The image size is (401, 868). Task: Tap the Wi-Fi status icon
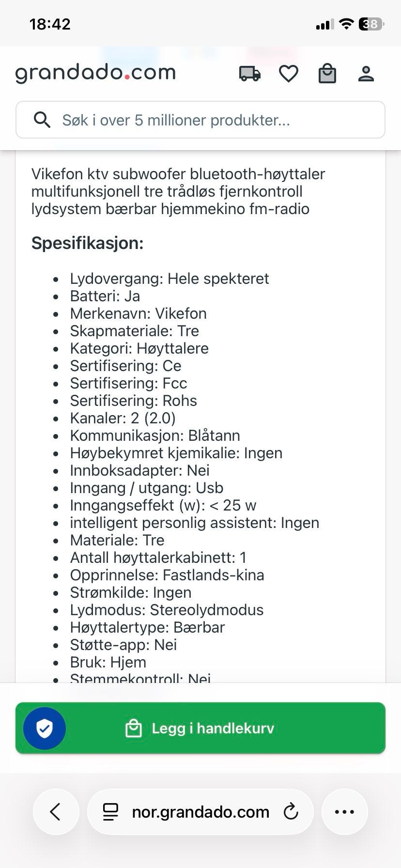pos(346,24)
